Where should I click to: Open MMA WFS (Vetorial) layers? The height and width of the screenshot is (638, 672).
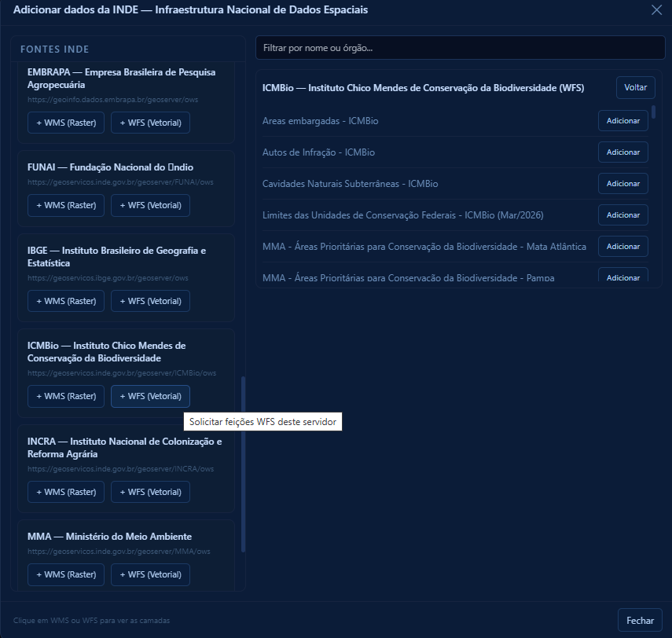pos(150,574)
